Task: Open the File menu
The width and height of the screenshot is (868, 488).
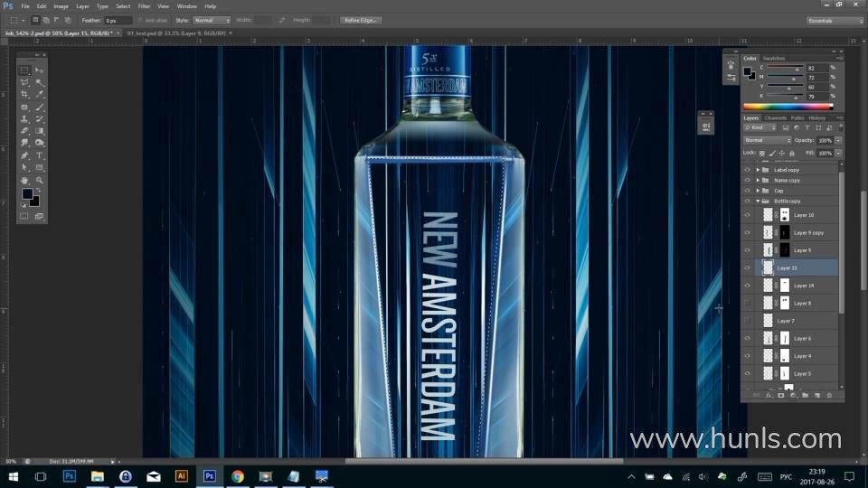Action: coord(25,6)
